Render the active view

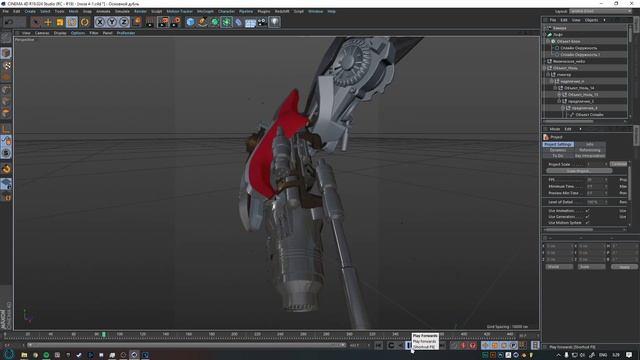150,22
